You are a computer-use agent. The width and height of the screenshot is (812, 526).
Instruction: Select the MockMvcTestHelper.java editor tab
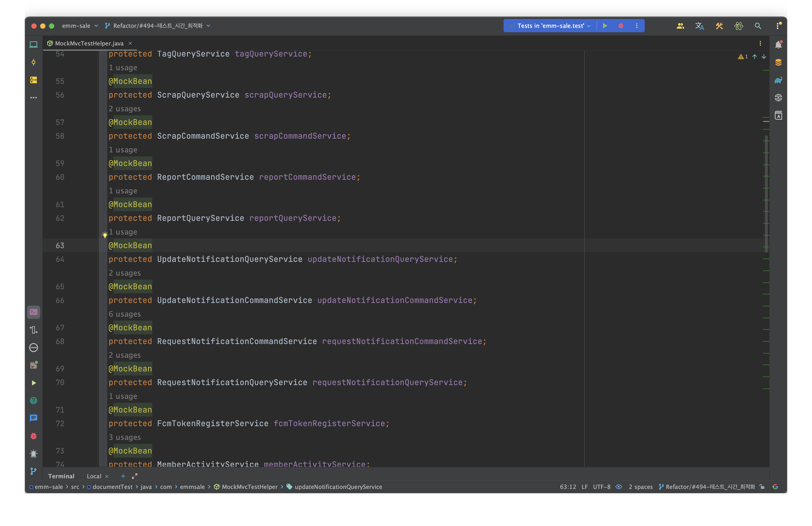[89, 43]
